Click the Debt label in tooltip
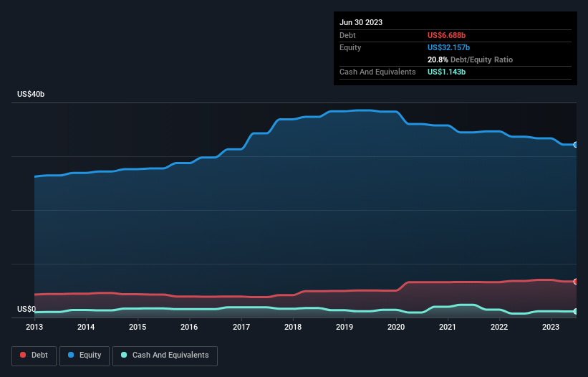This screenshot has width=588, height=377. pos(347,35)
